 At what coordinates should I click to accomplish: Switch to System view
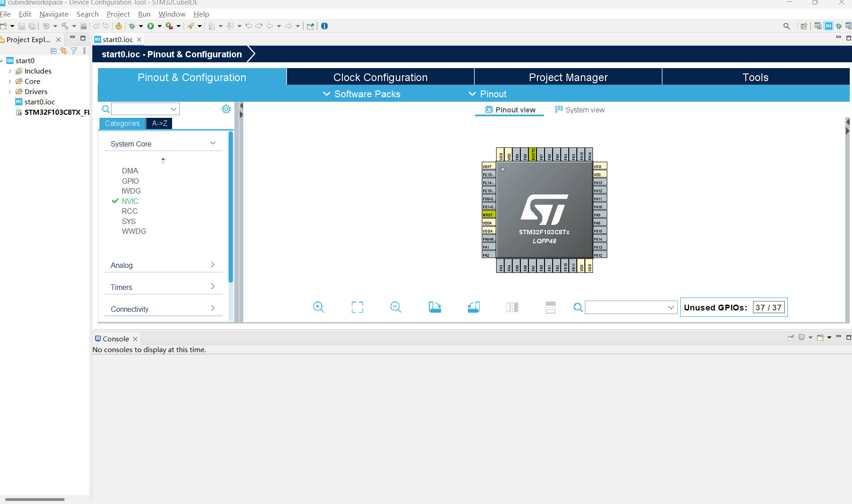580,110
